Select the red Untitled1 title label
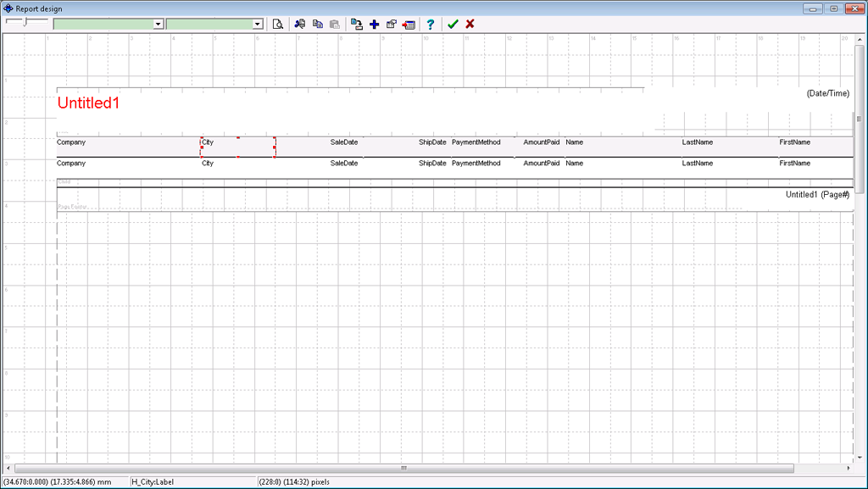The image size is (868, 489). click(x=89, y=103)
